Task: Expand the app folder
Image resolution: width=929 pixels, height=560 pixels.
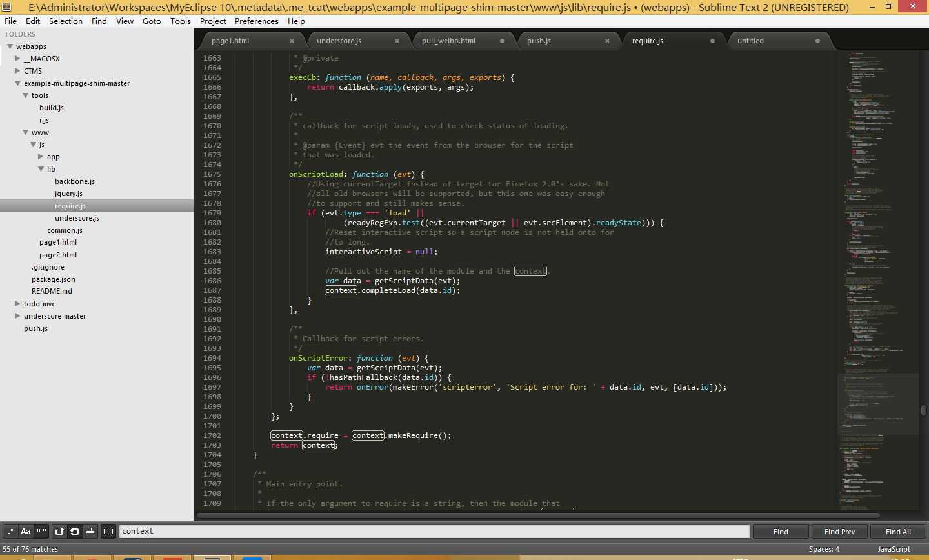Action: click(41, 157)
